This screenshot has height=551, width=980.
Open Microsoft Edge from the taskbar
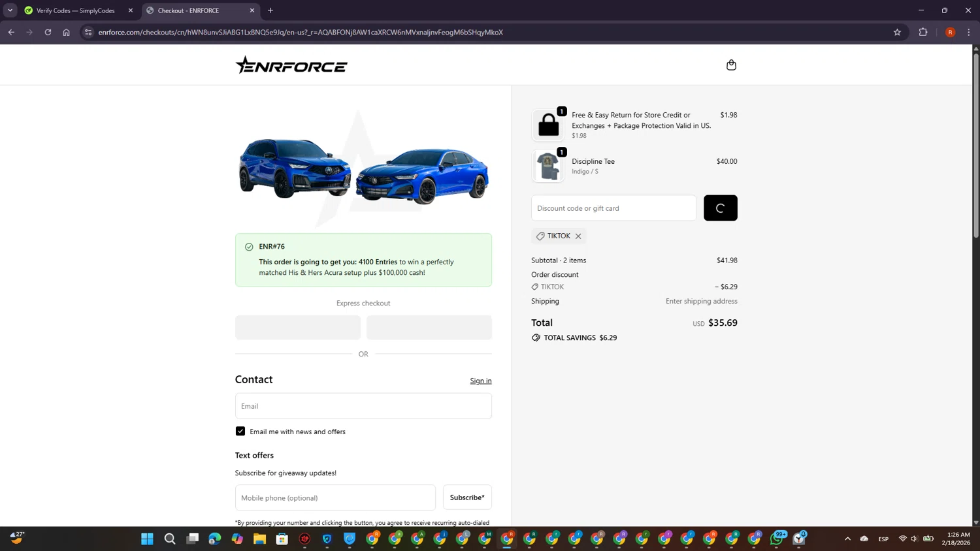(215, 539)
